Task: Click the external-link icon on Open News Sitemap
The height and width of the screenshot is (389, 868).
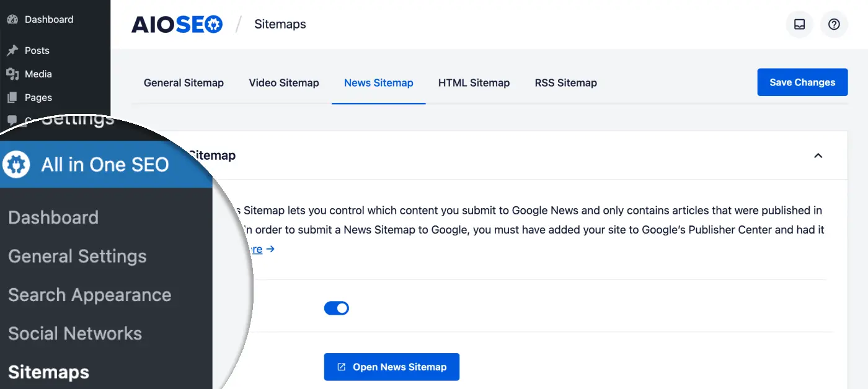Action: point(341,367)
